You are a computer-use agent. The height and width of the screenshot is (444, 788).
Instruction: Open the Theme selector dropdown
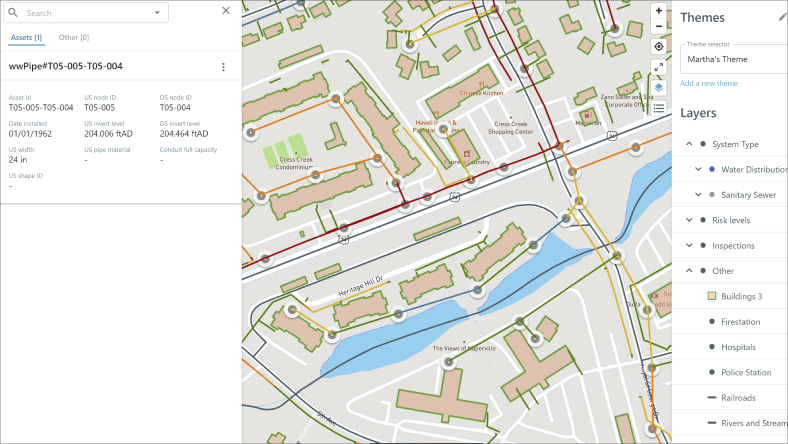pyautogui.click(x=734, y=59)
